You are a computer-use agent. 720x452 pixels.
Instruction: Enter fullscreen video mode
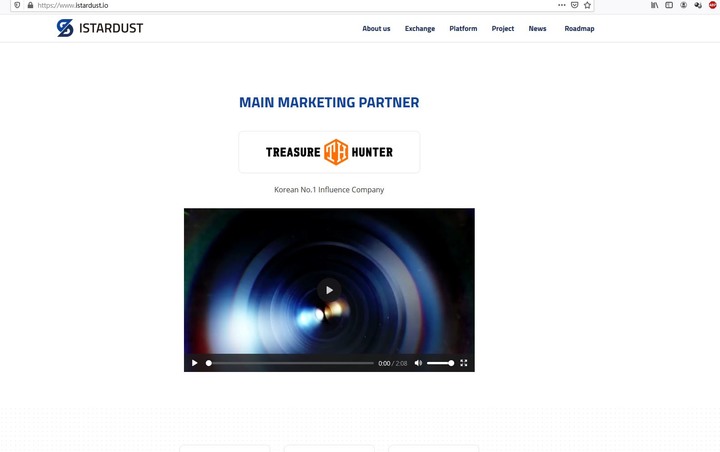pos(464,363)
